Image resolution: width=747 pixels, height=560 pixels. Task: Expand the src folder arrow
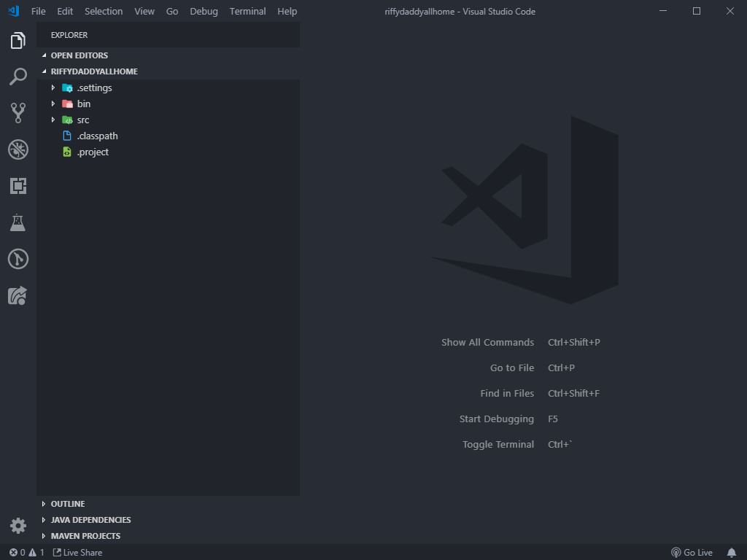tap(53, 120)
